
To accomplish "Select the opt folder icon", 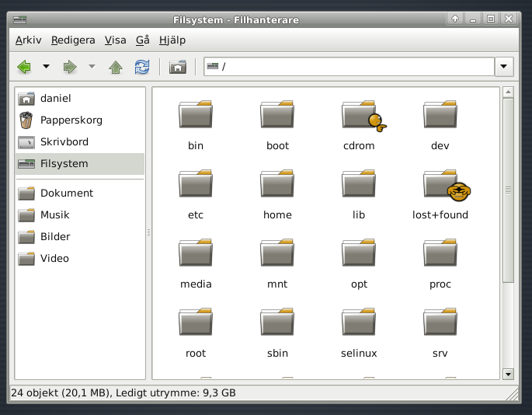I will (x=359, y=253).
